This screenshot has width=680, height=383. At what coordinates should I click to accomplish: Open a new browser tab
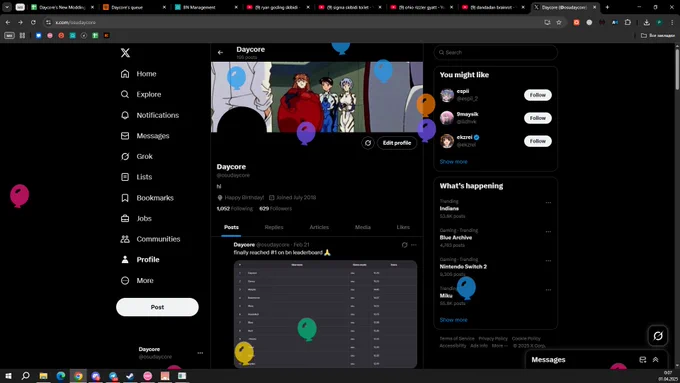[607, 7]
